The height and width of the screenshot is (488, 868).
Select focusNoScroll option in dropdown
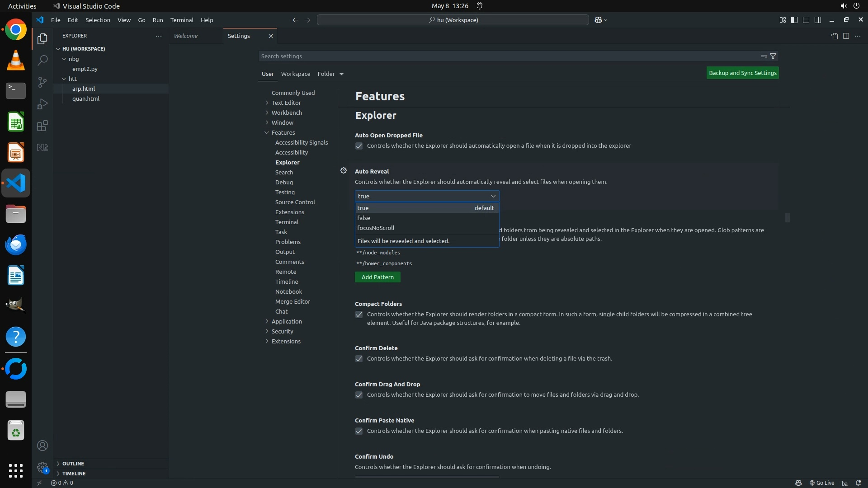tap(376, 228)
